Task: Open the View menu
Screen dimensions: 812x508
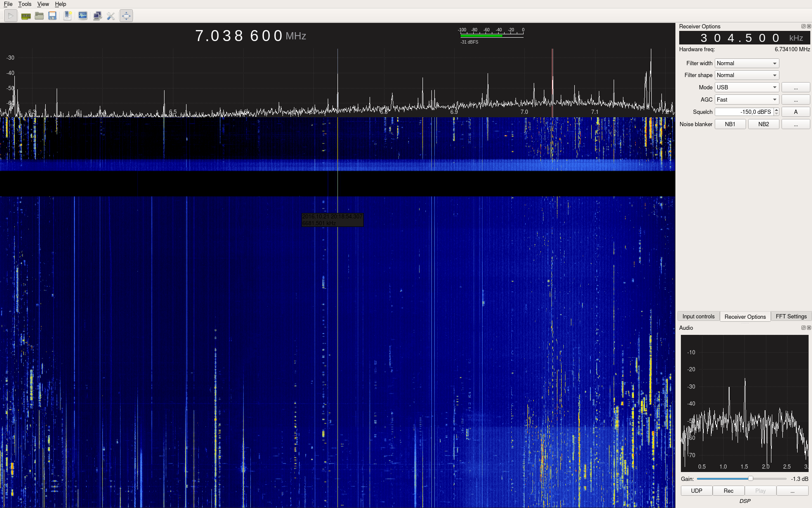Action: (x=43, y=4)
